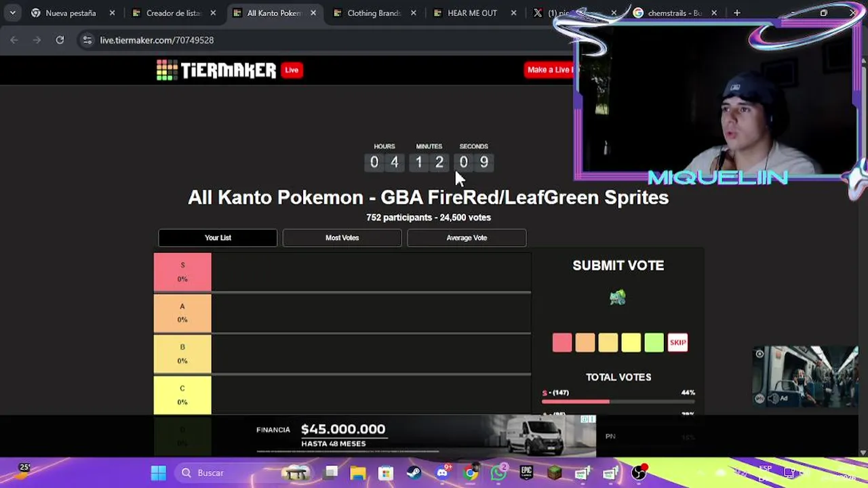Open Epic Games Launcher from taskbar
This screenshot has height=488, width=868.
[x=526, y=472]
